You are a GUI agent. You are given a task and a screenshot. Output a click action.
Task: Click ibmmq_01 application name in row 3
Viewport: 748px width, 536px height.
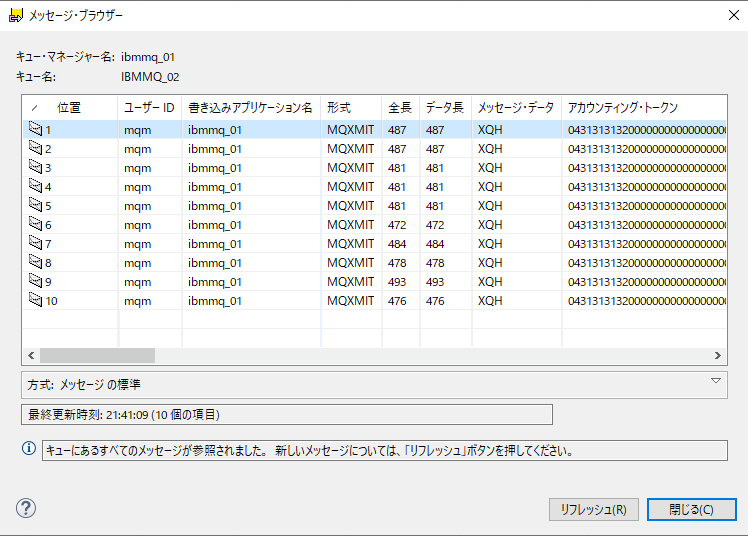pos(215,168)
